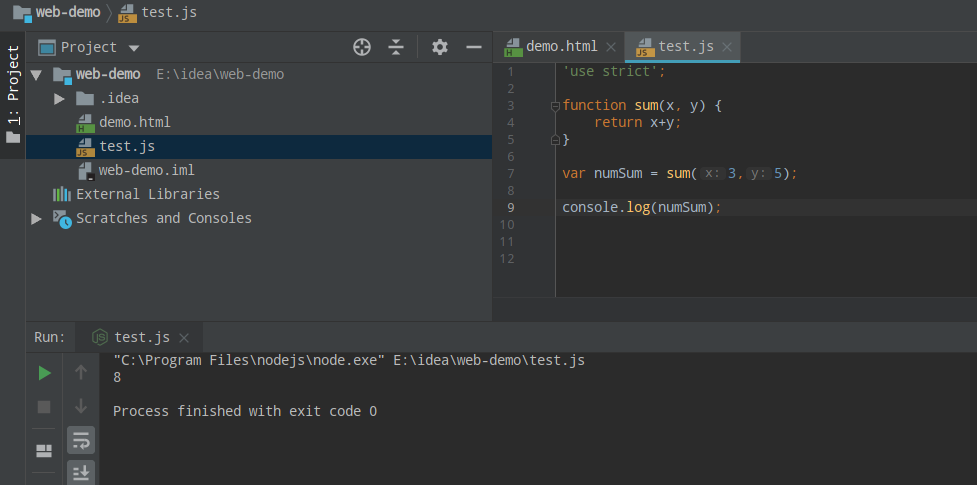Expand Scratches and Consoles node
The width and height of the screenshot is (977, 485).
36,218
